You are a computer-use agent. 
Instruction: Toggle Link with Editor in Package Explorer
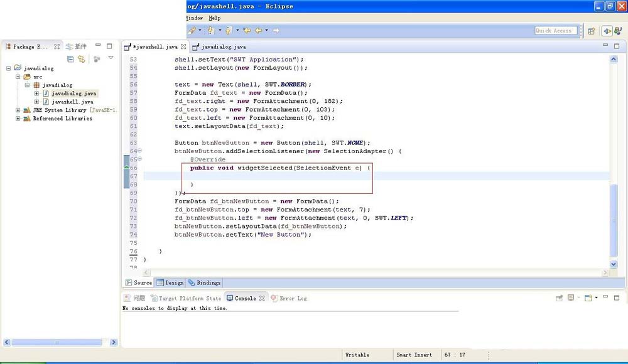(82, 59)
